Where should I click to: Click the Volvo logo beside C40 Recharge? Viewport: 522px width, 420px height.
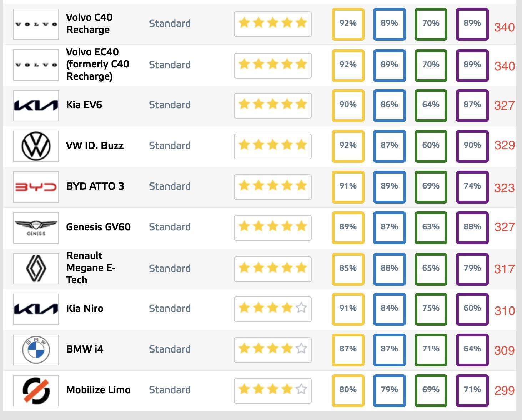[36, 24]
